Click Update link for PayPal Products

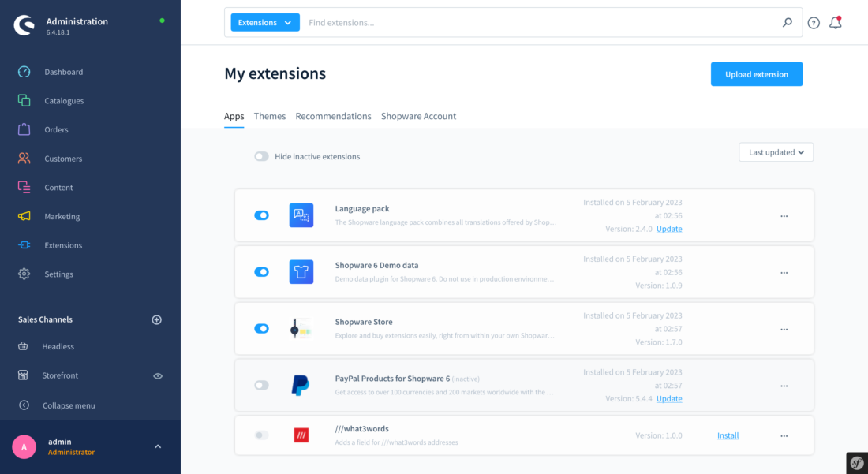coord(669,399)
